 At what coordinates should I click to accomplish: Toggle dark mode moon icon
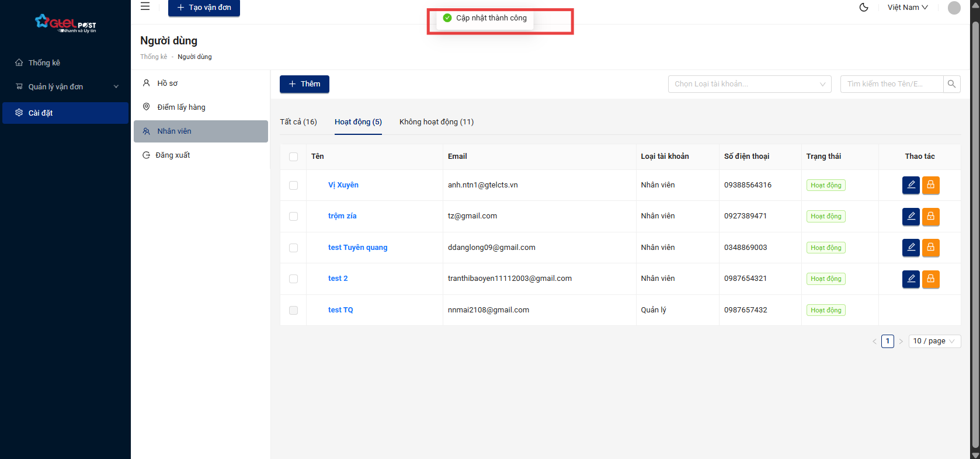tap(864, 8)
